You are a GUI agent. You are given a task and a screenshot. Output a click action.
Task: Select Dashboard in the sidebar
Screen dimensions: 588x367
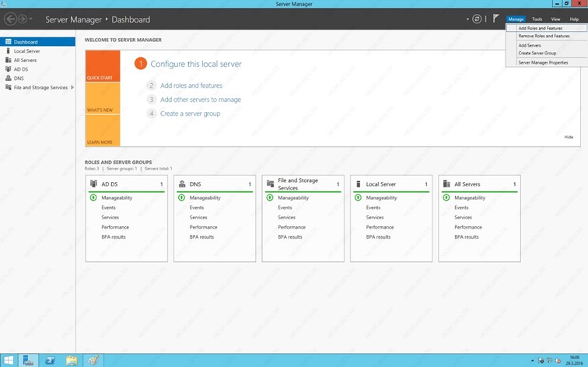click(37, 42)
